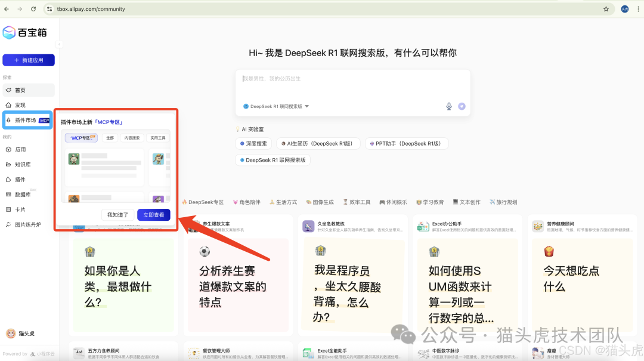Image resolution: width=644 pixels, height=361 pixels.
Task: Click the browser address bar URL
Action: tap(91, 9)
